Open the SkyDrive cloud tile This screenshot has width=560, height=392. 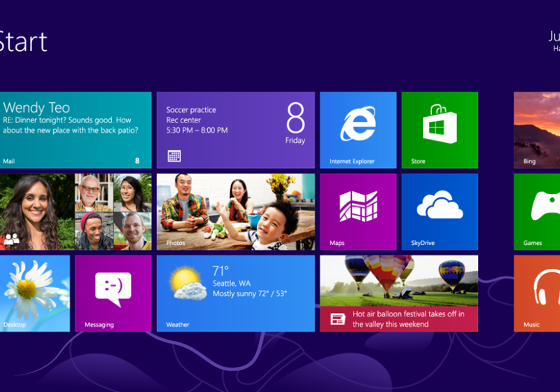[x=440, y=211]
